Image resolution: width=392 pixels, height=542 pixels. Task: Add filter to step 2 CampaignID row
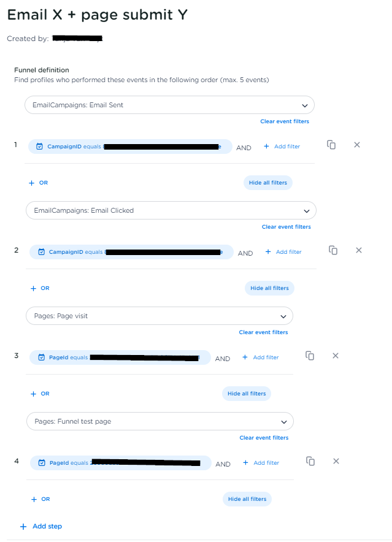283,252
